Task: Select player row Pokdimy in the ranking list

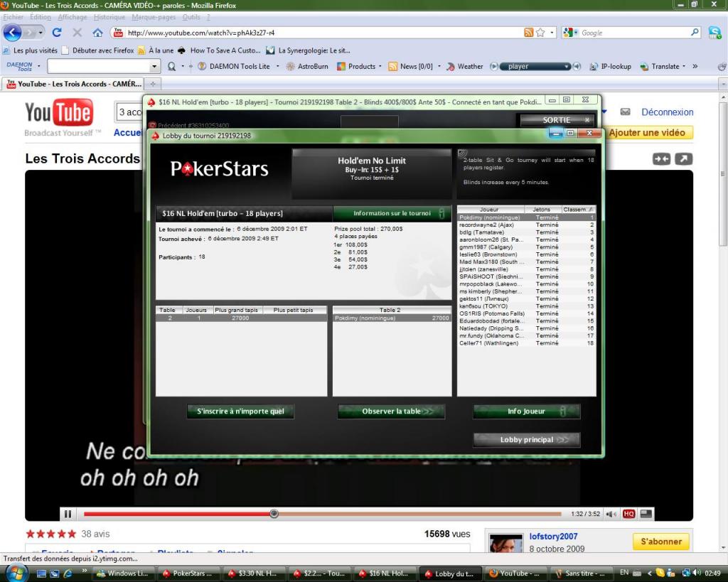Action: [x=526, y=217]
